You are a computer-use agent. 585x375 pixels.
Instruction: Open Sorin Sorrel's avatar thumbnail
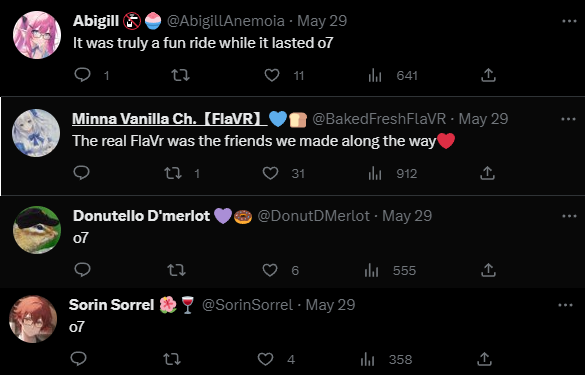pyautogui.click(x=33, y=319)
